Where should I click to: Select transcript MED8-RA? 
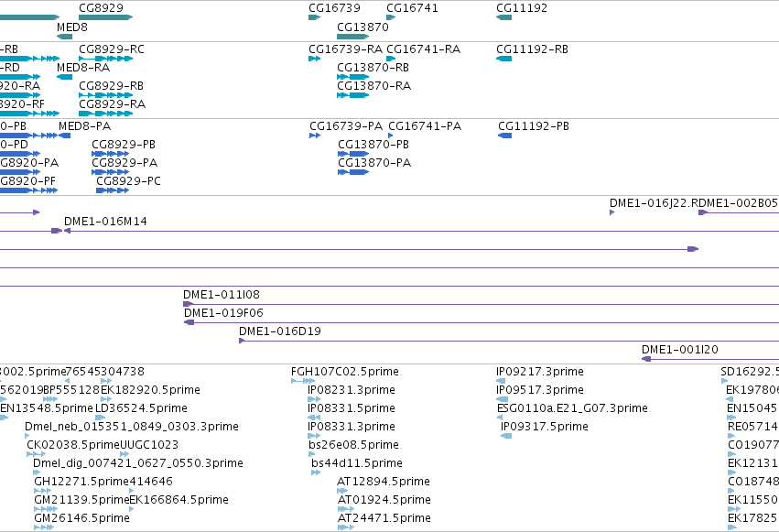click(65, 77)
